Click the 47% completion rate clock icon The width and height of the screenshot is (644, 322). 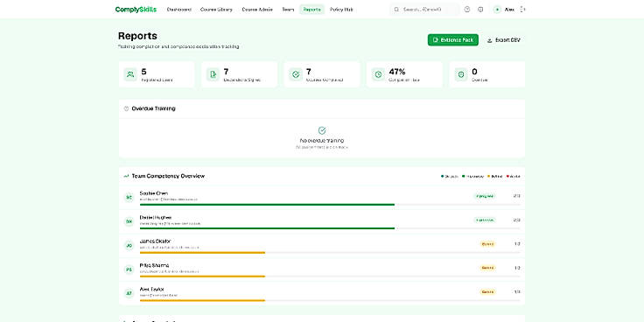point(378,74)
